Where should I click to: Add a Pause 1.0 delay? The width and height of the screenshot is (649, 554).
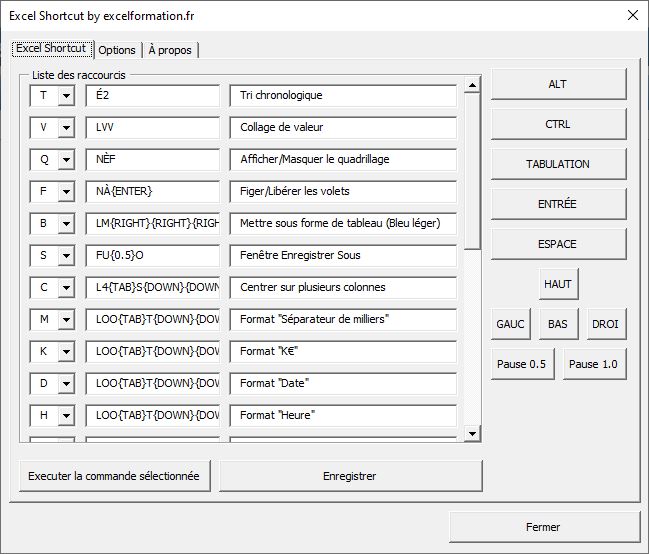(x=594, y=364)
